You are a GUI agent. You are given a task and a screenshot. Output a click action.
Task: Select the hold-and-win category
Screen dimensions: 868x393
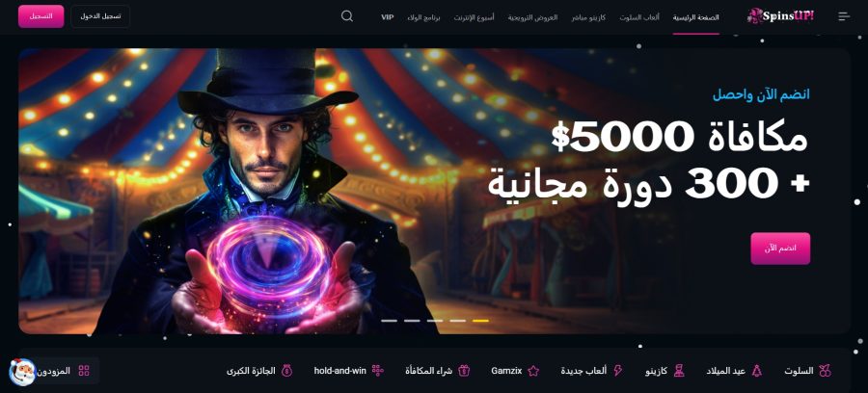click(349, 371)
